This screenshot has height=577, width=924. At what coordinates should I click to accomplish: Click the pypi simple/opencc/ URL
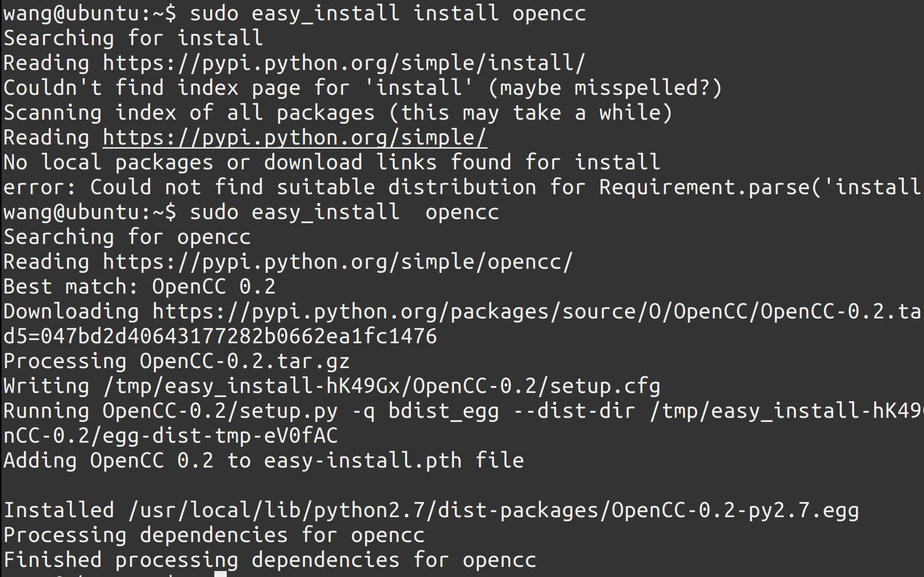coord(337,262)
